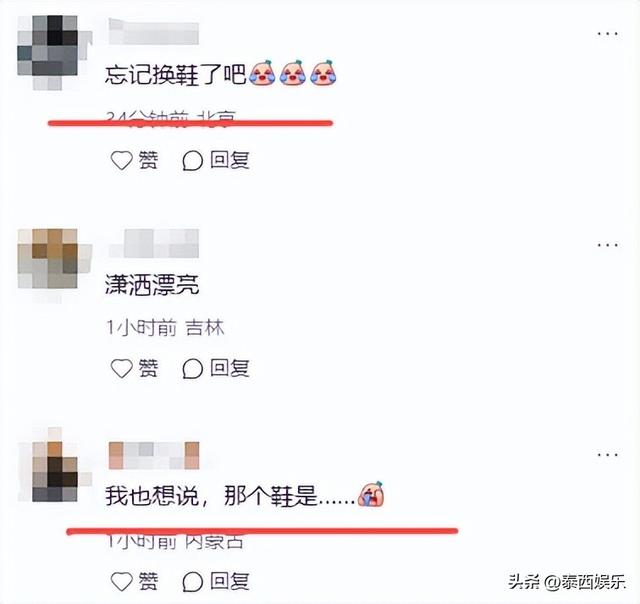Image resolution: width=640 pixels, height=604 pixels.
Task: Like the 潇洒漂亮 comment with heart icon
Action: click(122, 369)
